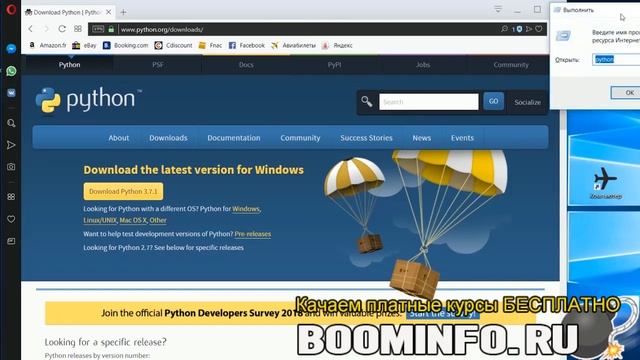Viewport: 640px width, 360px height.
Task: Go back to previous page
Action: point(31,29)
